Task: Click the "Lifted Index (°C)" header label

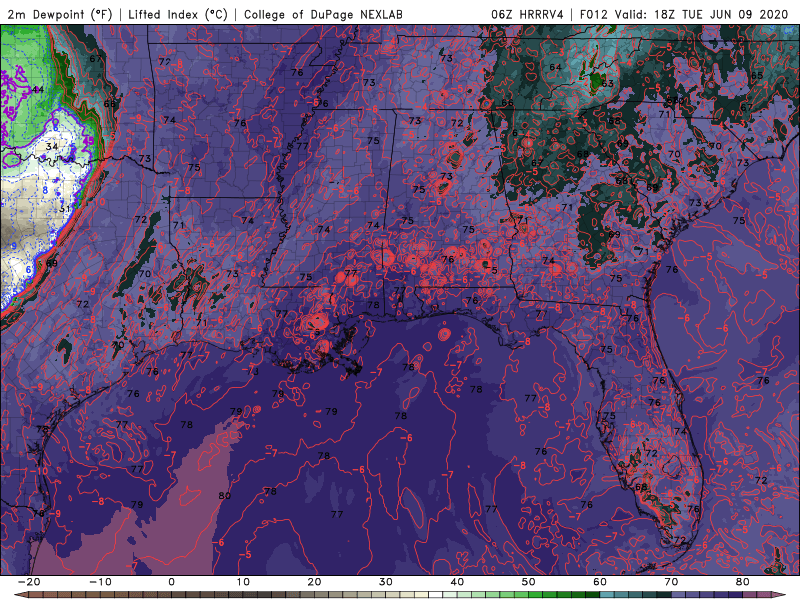Action: (x=178, y=14)
